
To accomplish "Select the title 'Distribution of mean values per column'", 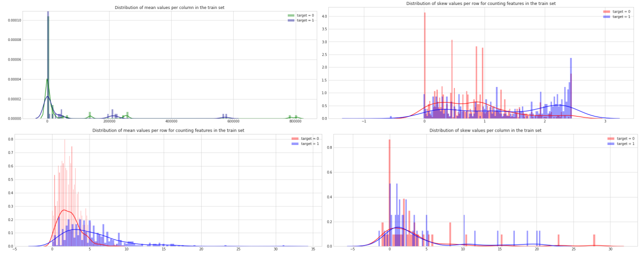I will 169,7.
